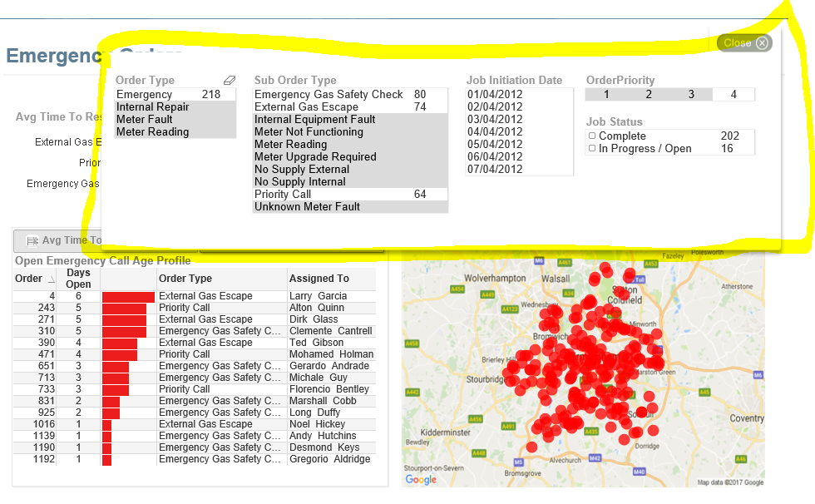Toggle In Progress / Open checkbox
The height and width of the screenshot is (504, 815).
[592, 148]
